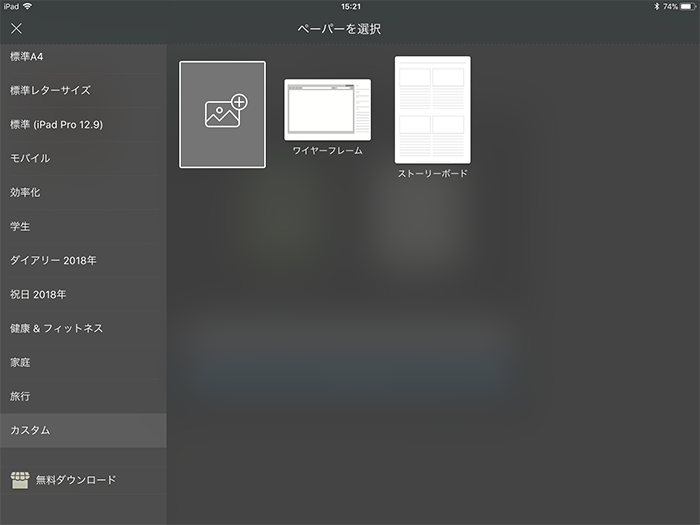Tap the ストーリーボード caption text
Screen dimensions: 700x525
click(x=433, y=173)
